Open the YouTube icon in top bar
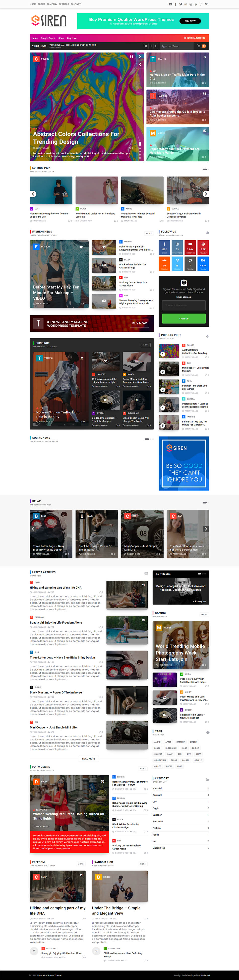 coord(170,4)
